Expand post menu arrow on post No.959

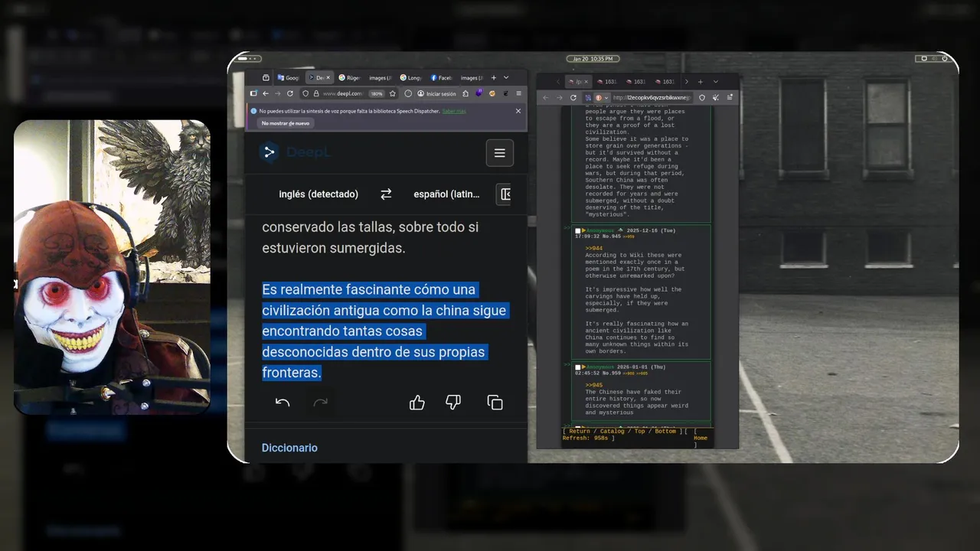coord(583,367)
